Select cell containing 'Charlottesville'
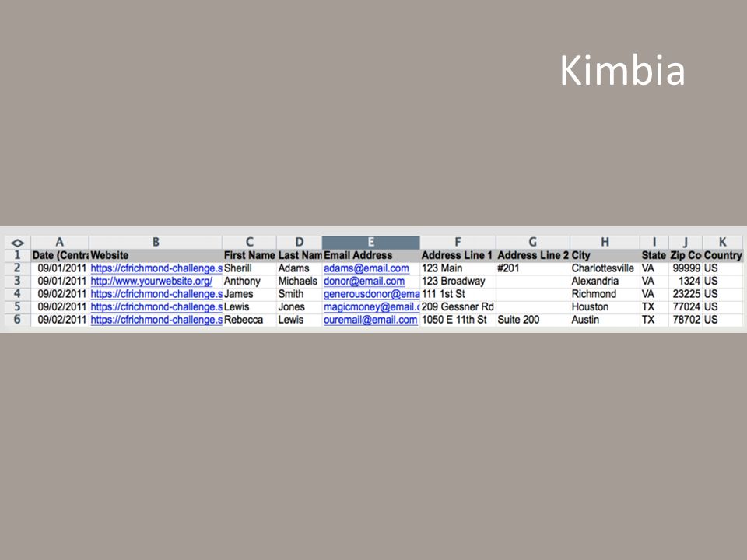This screenshot has width=747, height=560. pyautogui.click(x=605, y=268)
